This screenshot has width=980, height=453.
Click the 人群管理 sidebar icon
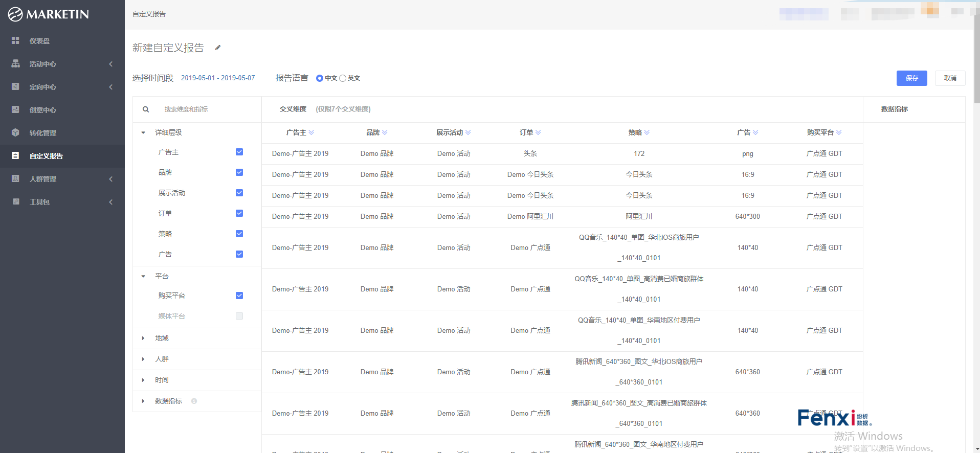(x=15, y=179)
